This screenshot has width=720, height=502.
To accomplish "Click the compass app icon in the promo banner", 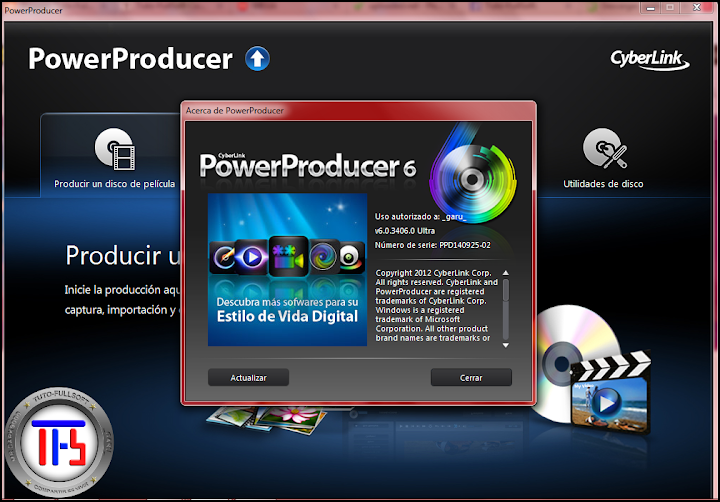I will pos(224,257).
